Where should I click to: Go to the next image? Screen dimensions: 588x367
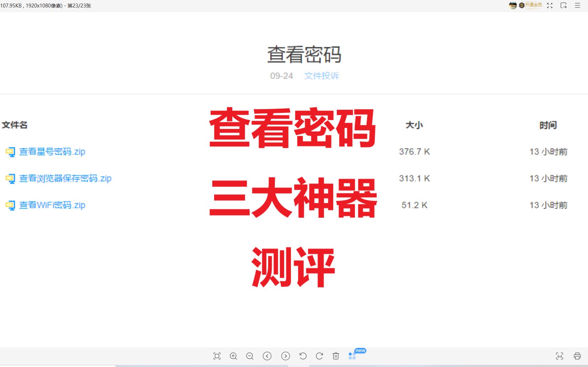coord(286,356)
